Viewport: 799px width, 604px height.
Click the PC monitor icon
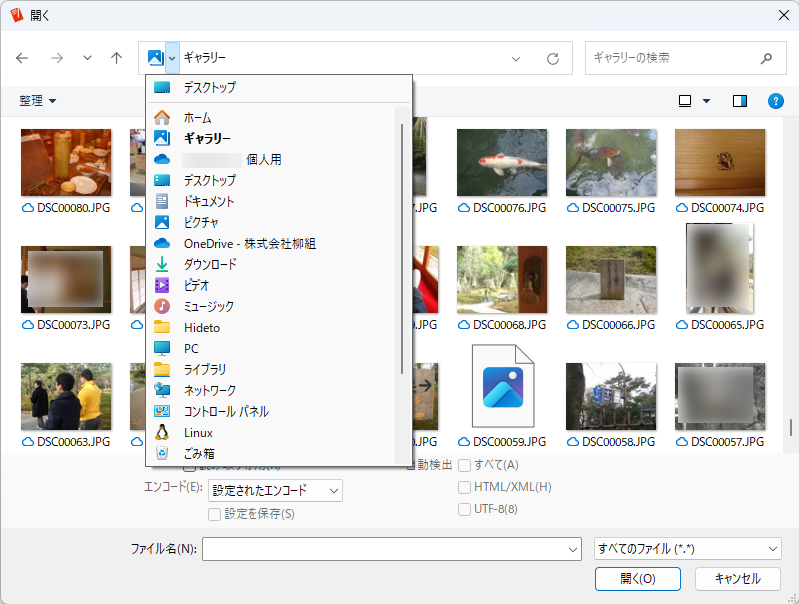coord(162,348)
